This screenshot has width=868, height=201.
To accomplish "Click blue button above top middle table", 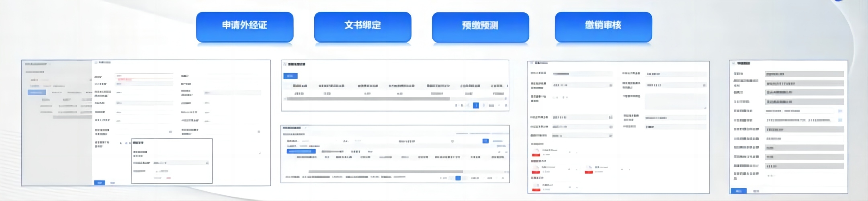I will pyautogui.click(x=291, y=76).
